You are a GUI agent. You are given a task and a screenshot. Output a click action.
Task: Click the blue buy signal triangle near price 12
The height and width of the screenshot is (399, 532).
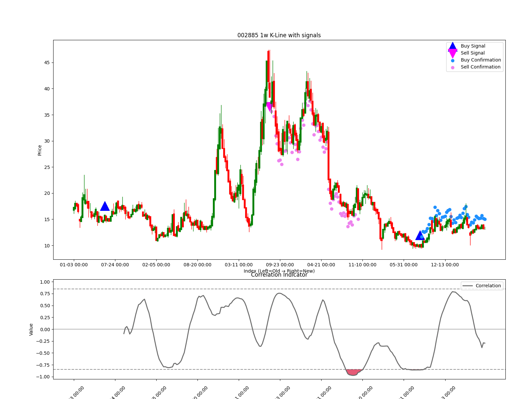coord(420,235)
